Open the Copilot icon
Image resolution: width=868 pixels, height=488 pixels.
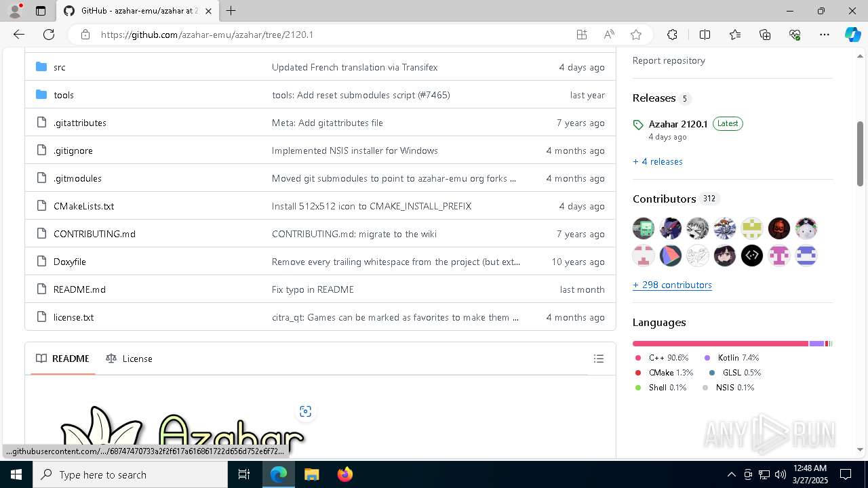(852, 35)
